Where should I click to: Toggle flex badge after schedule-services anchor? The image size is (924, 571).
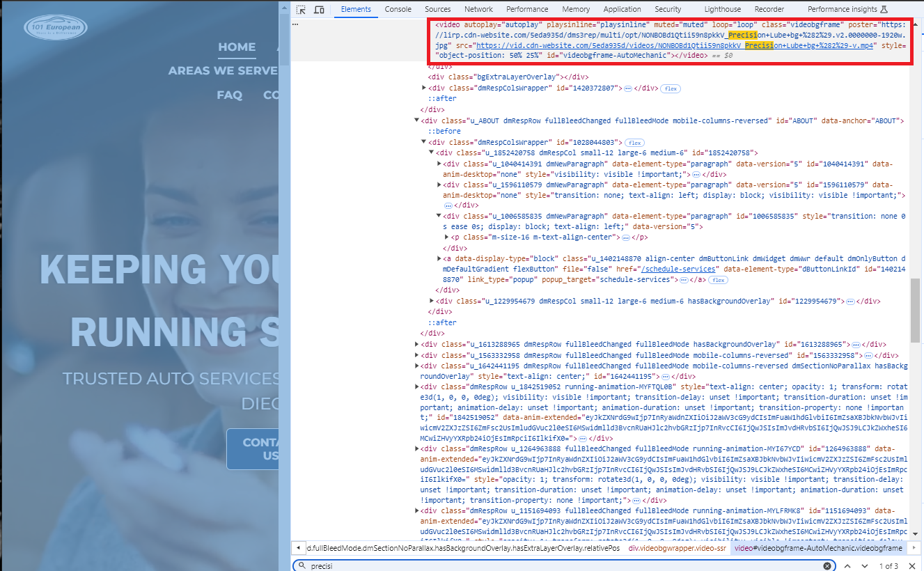718,280
